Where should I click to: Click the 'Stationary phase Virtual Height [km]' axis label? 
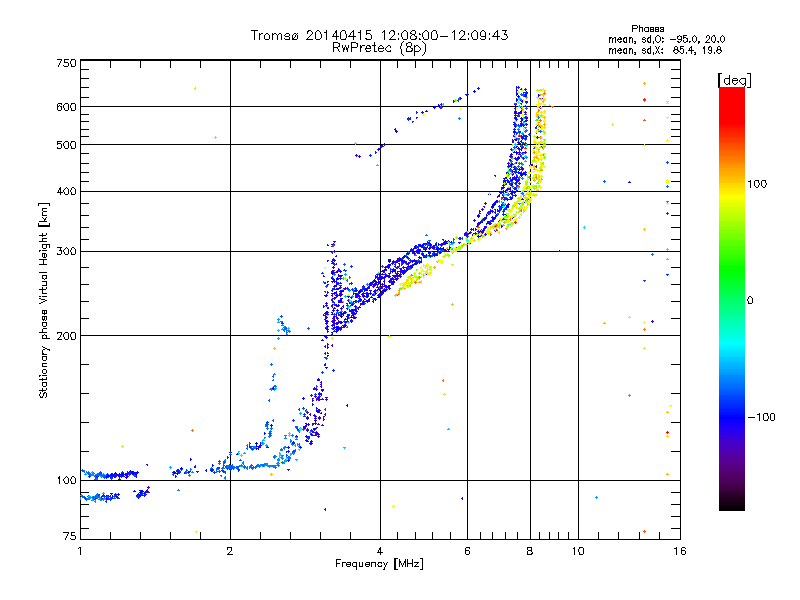pyautogui.click(x=43, y=300)
